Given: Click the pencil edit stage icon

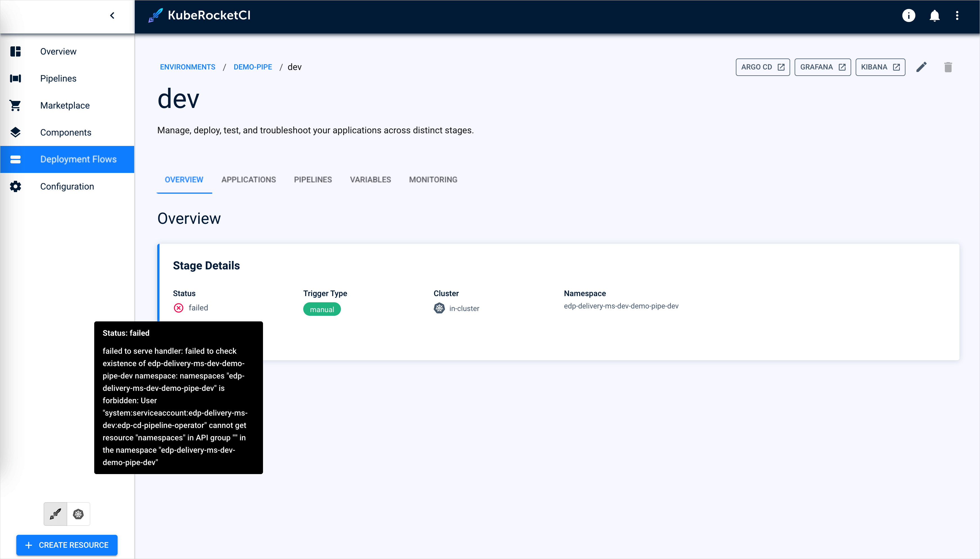Looking at the screenshot, I should coord(921,67).
